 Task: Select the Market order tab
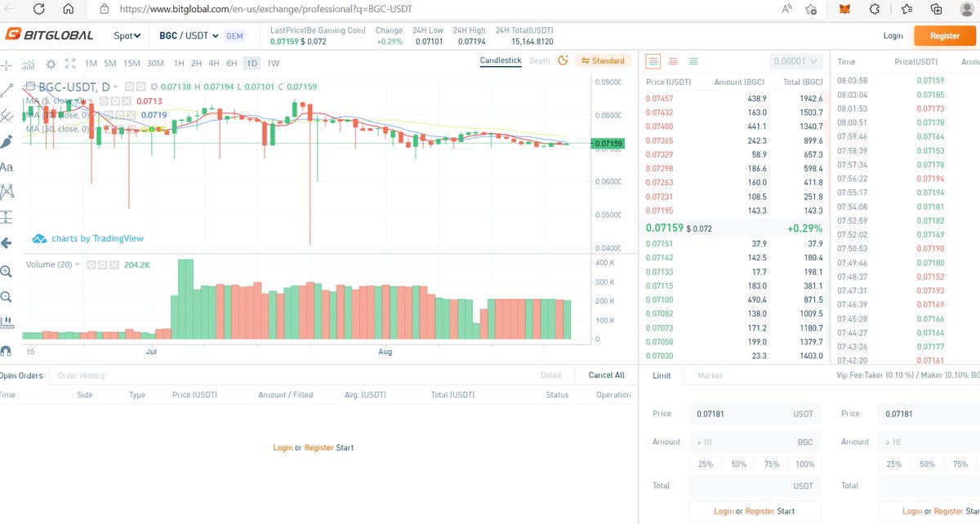click(710, 375)
